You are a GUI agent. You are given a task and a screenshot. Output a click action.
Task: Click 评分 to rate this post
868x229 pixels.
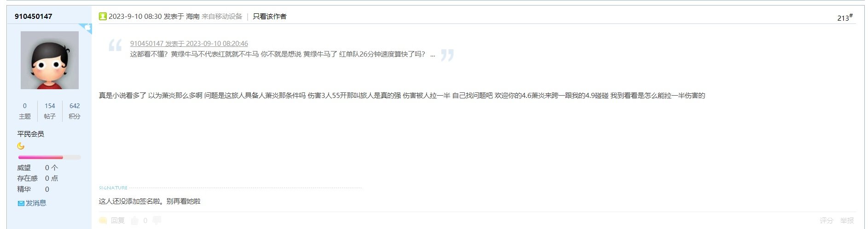pyautogui.click(x=827, y=221)
